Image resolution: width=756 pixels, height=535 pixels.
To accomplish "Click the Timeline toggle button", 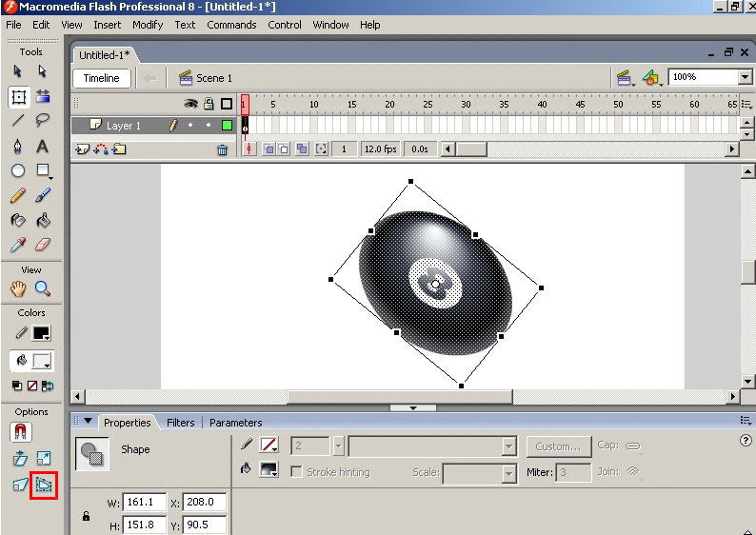I will [x=101, y=78].
